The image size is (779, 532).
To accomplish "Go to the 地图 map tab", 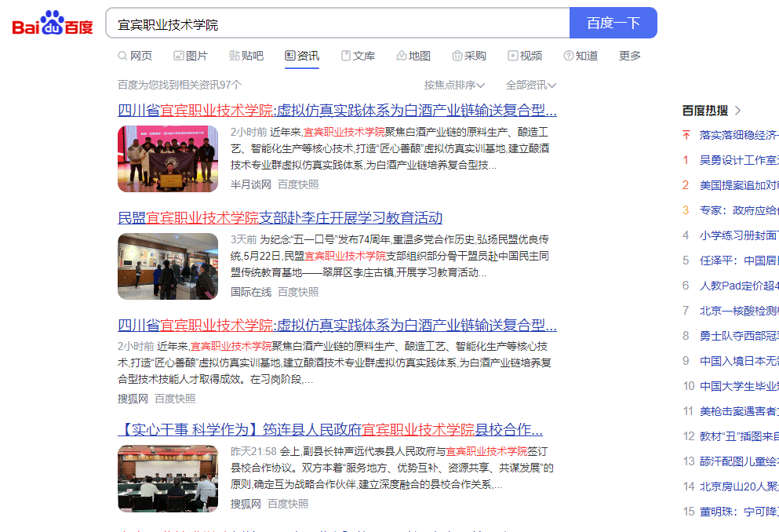I will [413, 56].
